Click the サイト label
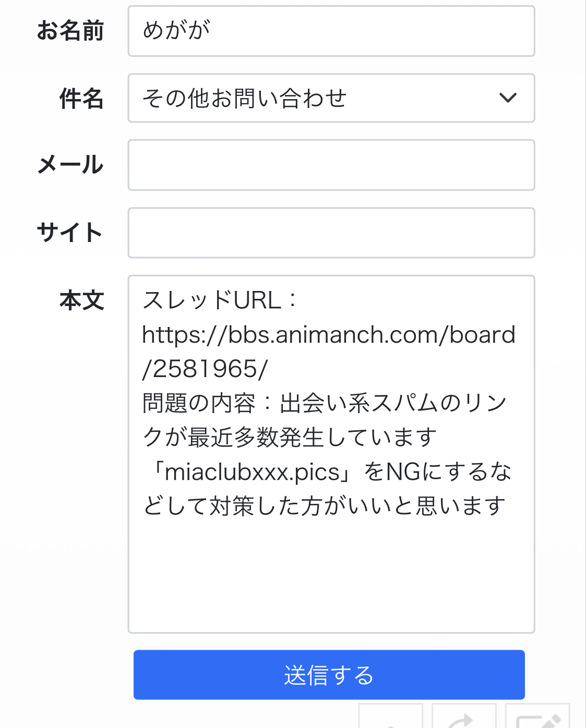The width and height of the screenshot is (587, 728). (x=70, y=233)
